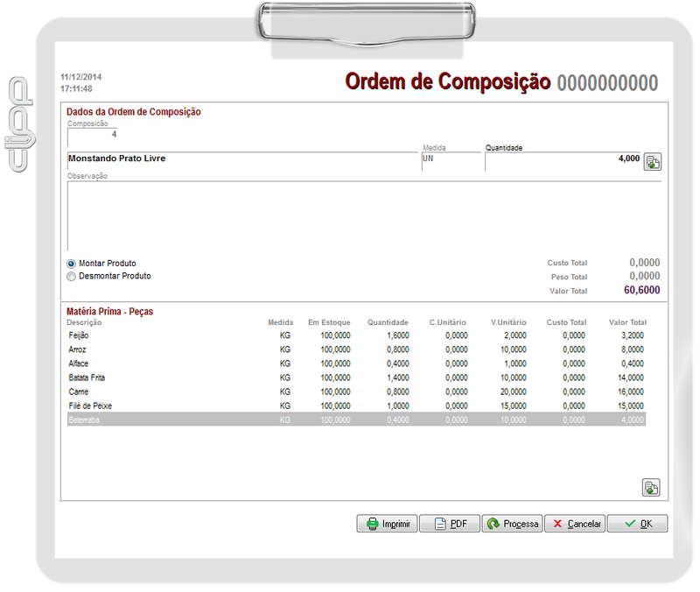Click the green refresh icon on Processa
This screenshot has width=700, height=592.
click(493, 524)
